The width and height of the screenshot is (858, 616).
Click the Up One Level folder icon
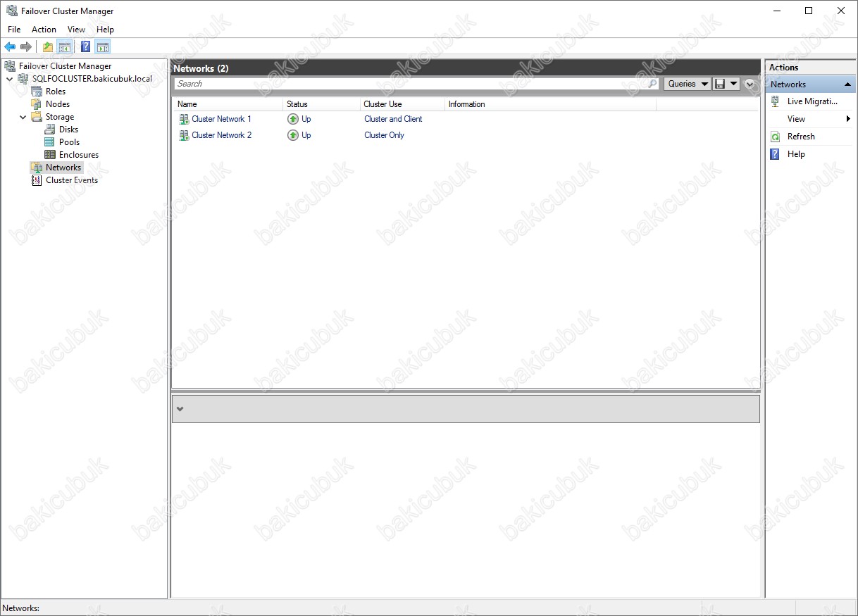pyautogui.click(x=48, y=47)
